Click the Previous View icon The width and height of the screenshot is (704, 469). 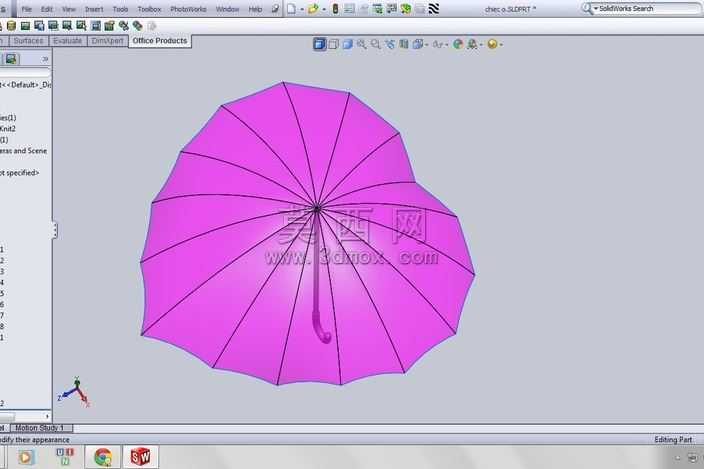click(390, 44)
